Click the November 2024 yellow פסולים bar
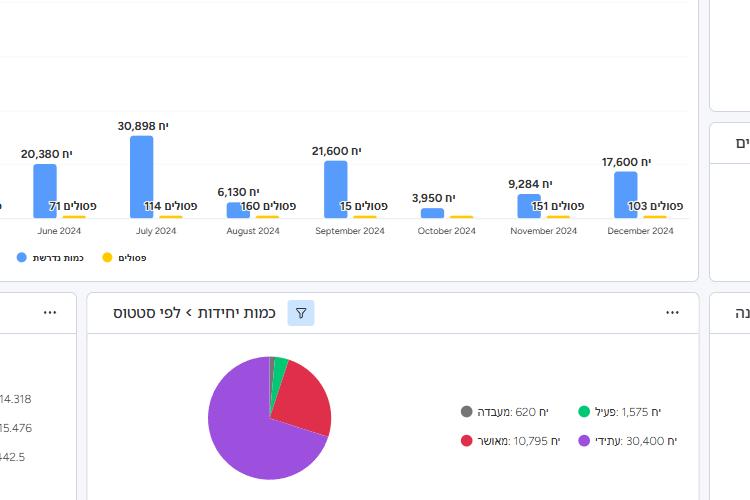 coord(558,216)
